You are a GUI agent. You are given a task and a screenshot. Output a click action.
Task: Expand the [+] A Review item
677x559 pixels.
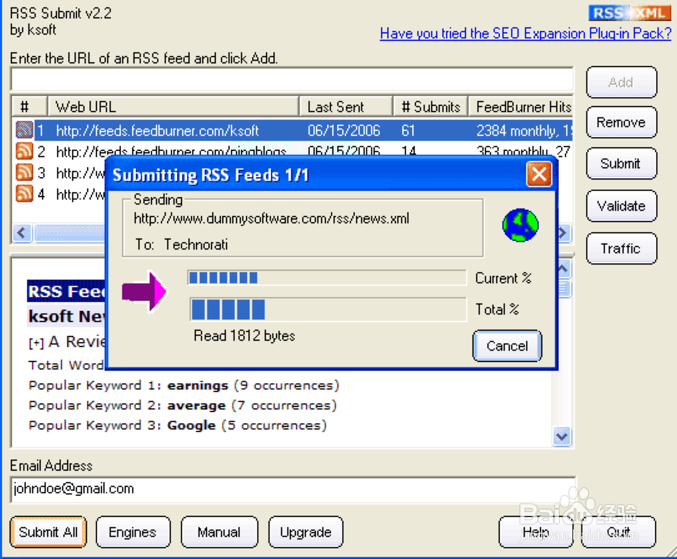(36, 343)
